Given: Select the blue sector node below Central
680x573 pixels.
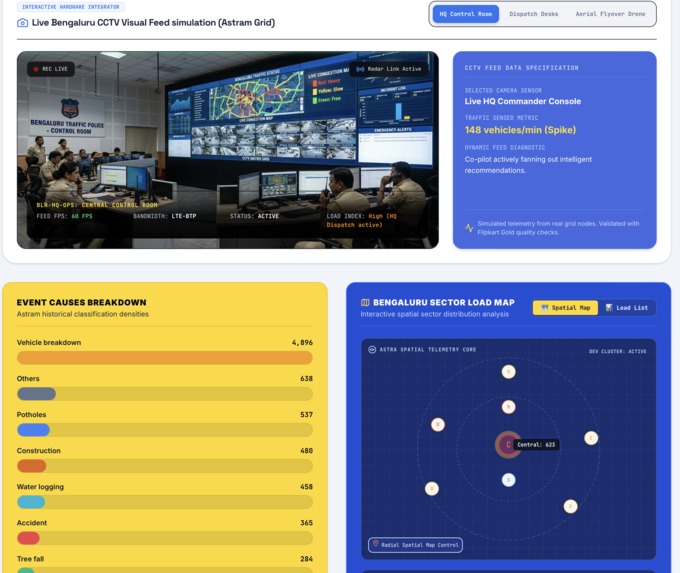Looking at the screenshot, I should pyautogui.click(x=508, y=480).
